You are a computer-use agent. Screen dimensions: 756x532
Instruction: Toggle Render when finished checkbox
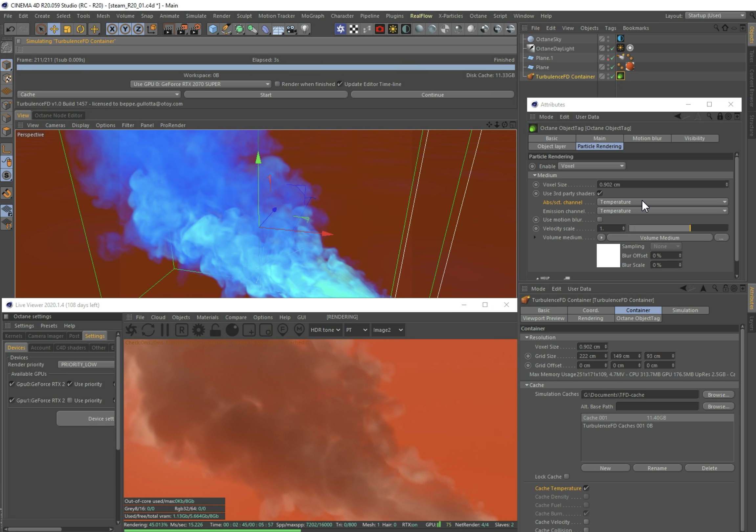(277, 84)
